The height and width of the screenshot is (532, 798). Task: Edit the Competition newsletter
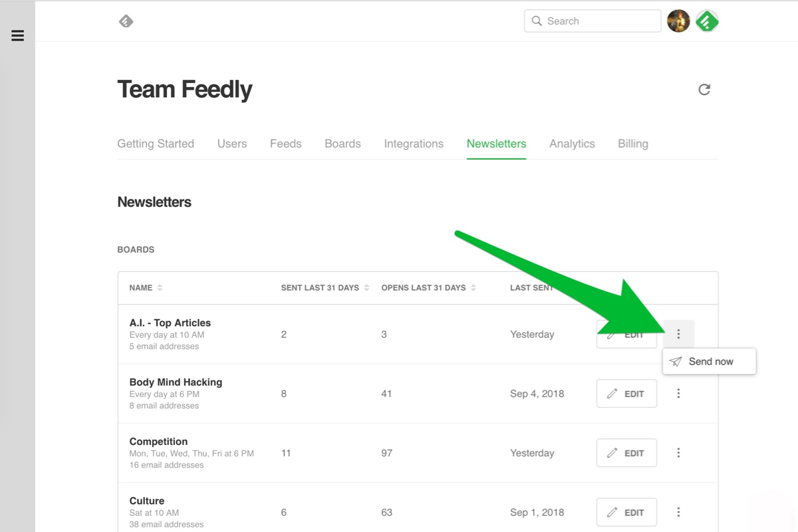pyautogui.click(x=626, y=453)
